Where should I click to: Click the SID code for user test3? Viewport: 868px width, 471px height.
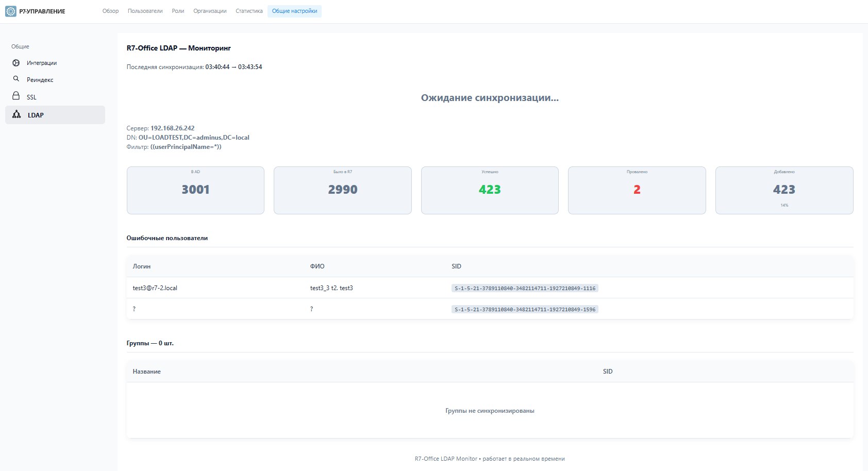coord(524,288)
